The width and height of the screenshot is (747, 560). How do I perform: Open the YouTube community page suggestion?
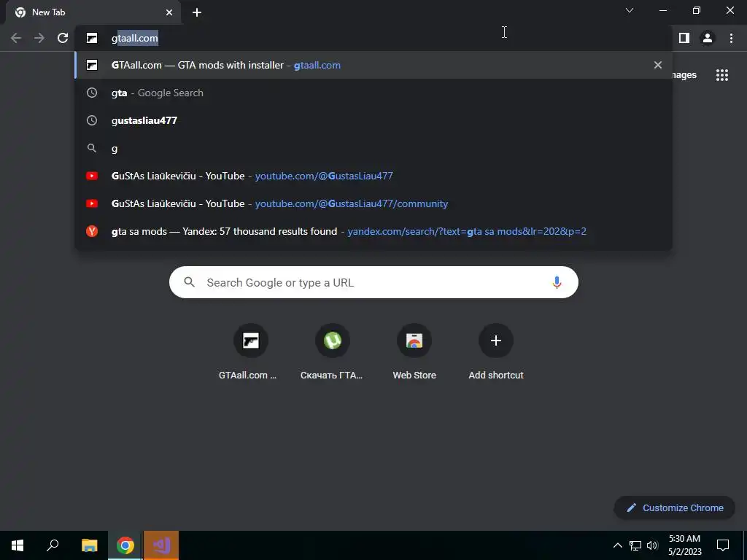373,203
